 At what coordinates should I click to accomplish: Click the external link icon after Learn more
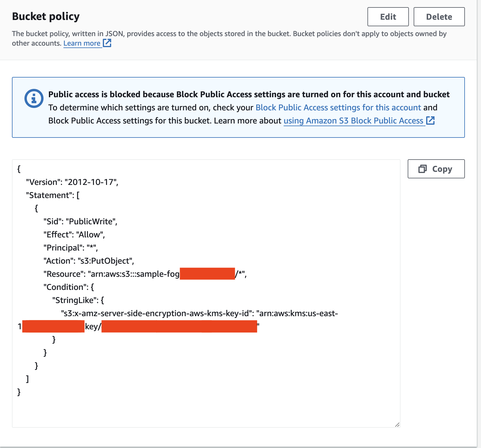click(x=106, y=43)
